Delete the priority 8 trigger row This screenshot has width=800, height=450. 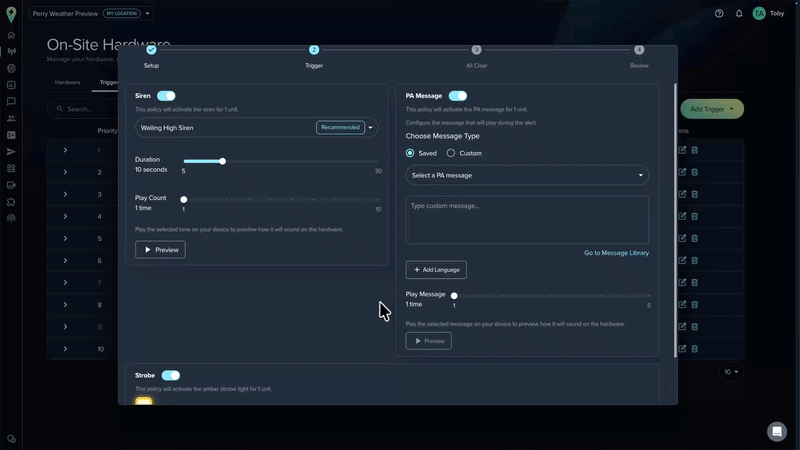pyautogui.click(x=694, y=305)
